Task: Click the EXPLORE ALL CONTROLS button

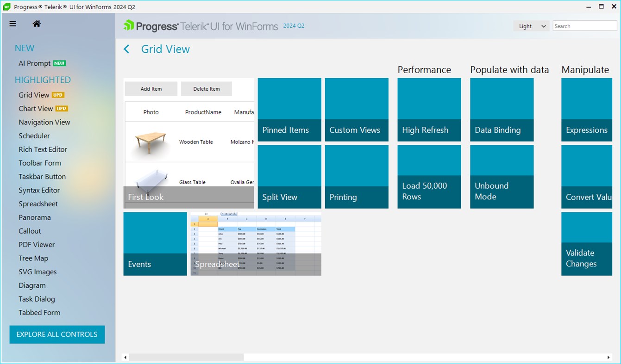Action: tap(57, 334)
